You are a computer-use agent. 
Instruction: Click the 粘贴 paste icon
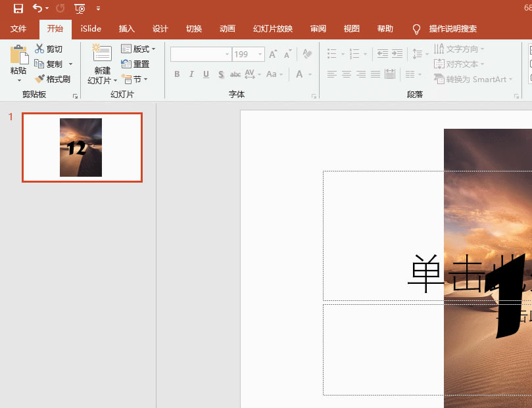pos(19,55)
